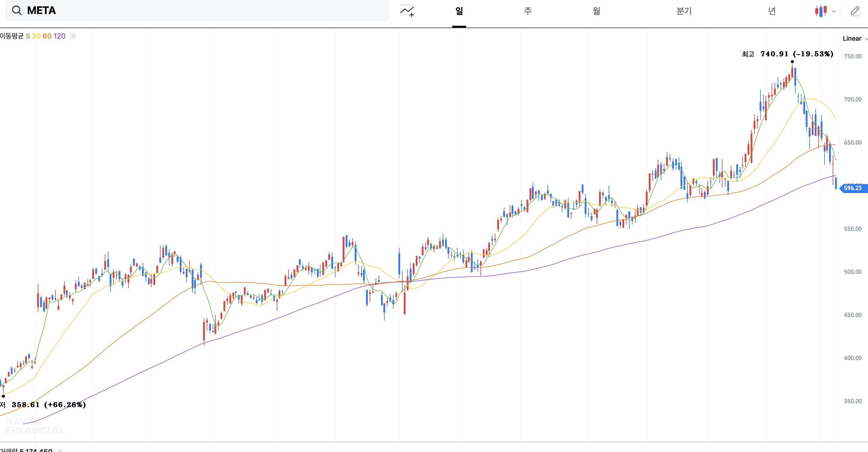Click the moving average period 120
The width and height of the screenshot is (868, 452).
(x=60, y=36)
